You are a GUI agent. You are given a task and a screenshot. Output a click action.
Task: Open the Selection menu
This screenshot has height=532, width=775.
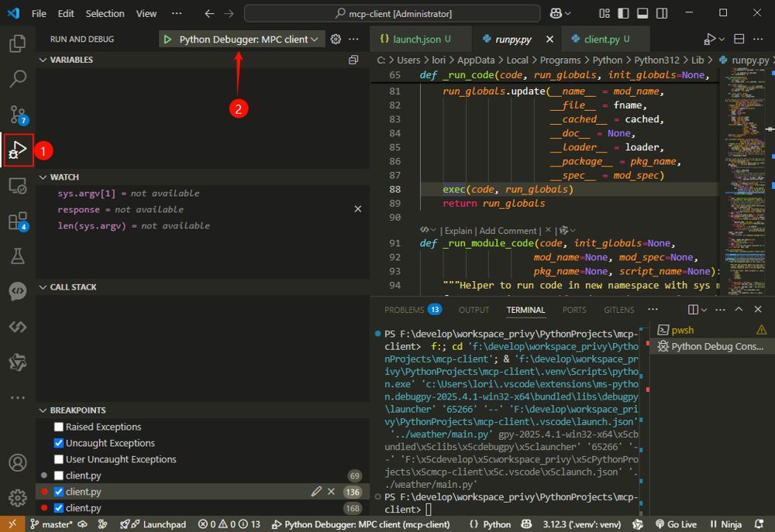click(105, 14)
